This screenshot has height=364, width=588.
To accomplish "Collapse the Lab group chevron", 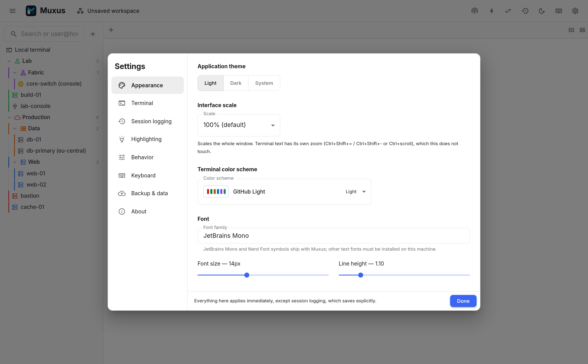I will (x=9, y=61).
